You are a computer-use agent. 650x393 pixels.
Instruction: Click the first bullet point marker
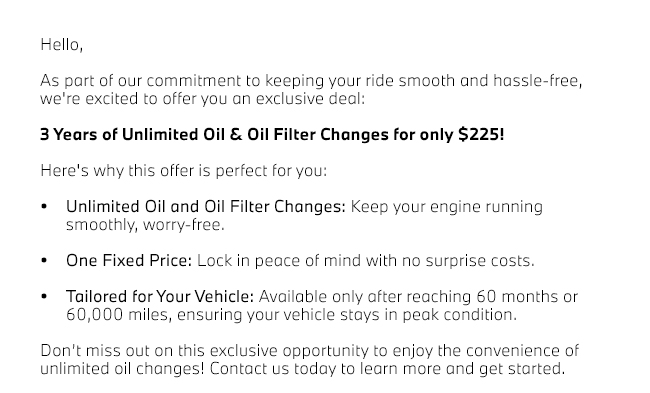click(44, 206)
